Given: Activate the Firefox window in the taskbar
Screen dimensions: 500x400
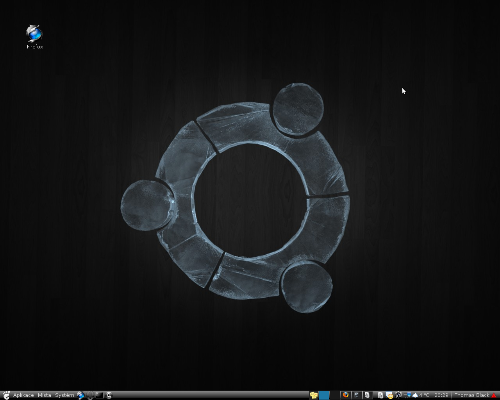Looking at the screenshot, I should pyautogui.click(x=346, y=395).
